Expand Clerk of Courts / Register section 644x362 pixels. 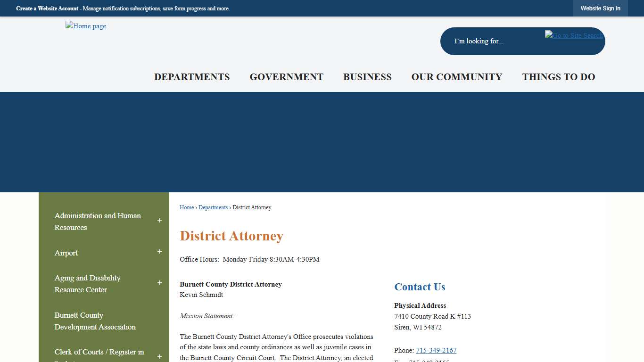(159, 356)
